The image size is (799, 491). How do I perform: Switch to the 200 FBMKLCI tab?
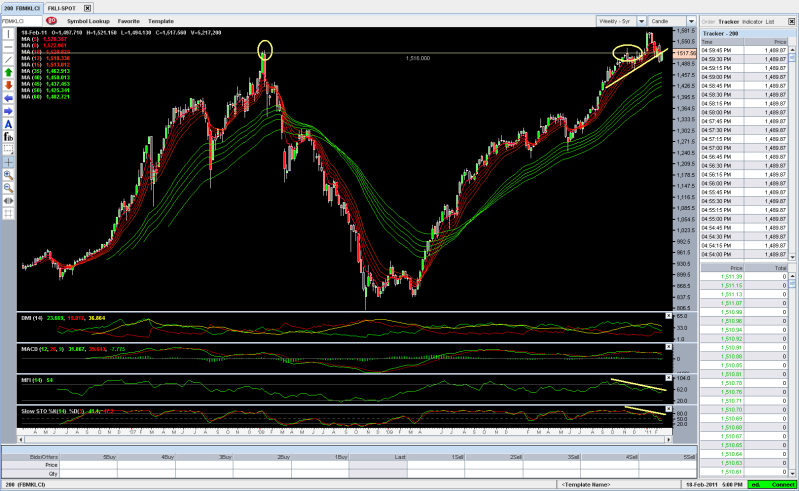click(22, 8)
